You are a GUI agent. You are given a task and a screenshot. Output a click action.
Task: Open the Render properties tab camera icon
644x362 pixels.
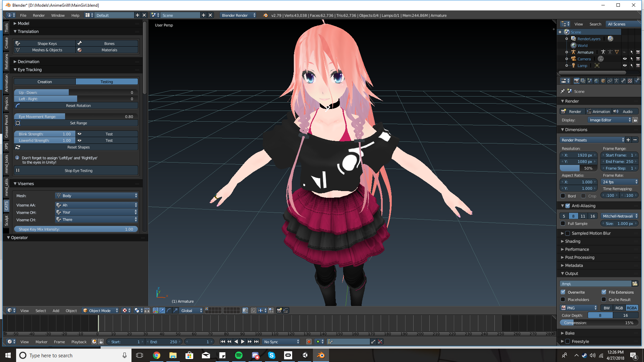576,81
